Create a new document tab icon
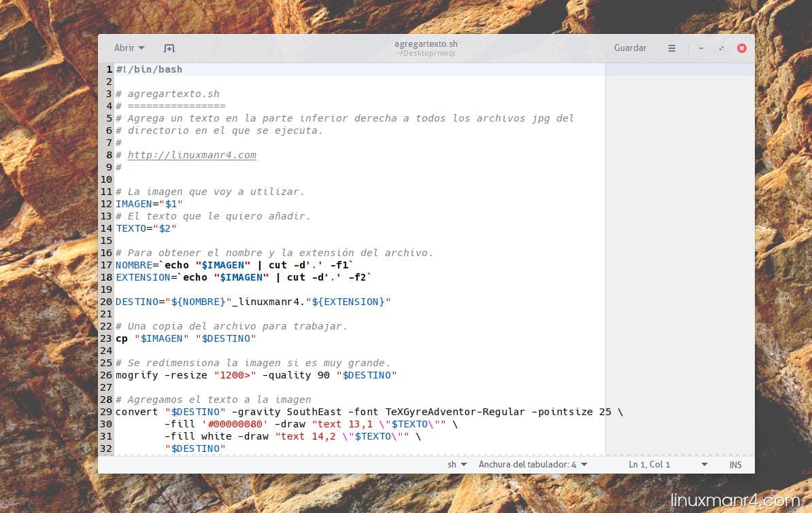This screenshot has width=812, height=513. (169, 48)
